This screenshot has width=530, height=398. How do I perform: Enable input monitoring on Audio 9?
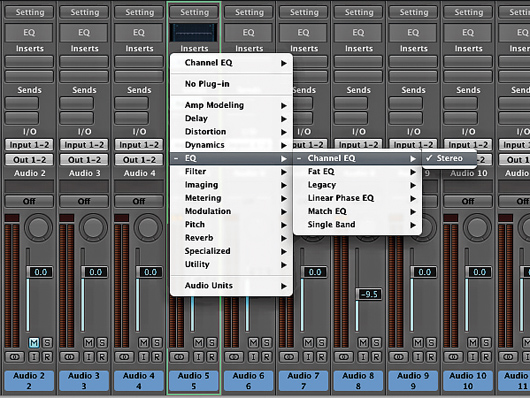click(418, 357)
